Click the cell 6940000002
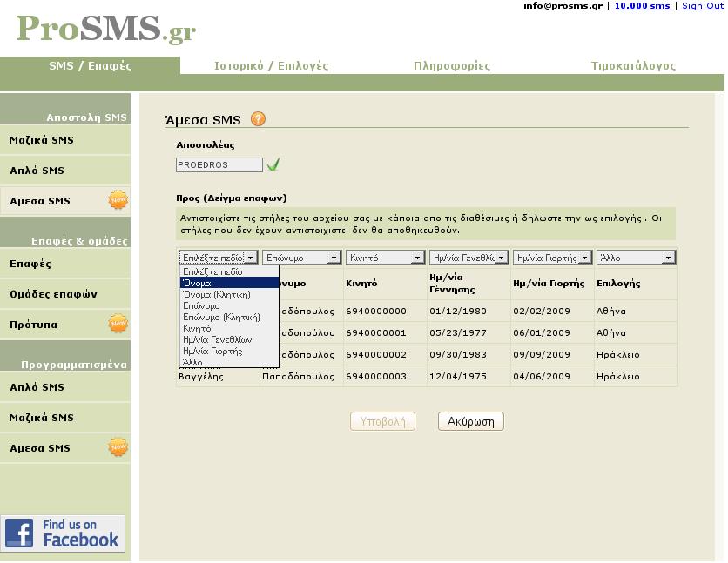Viewport: 728px width, 563px height. [x=376, y=355]
